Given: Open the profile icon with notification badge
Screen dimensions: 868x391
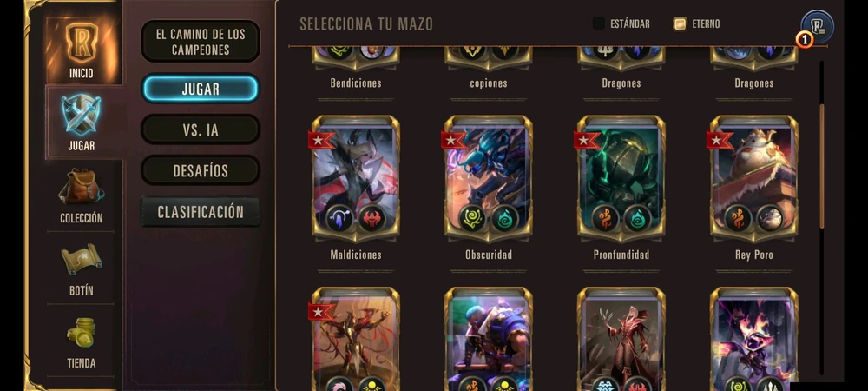Looking at the screenshot, I should coord(817,28).
